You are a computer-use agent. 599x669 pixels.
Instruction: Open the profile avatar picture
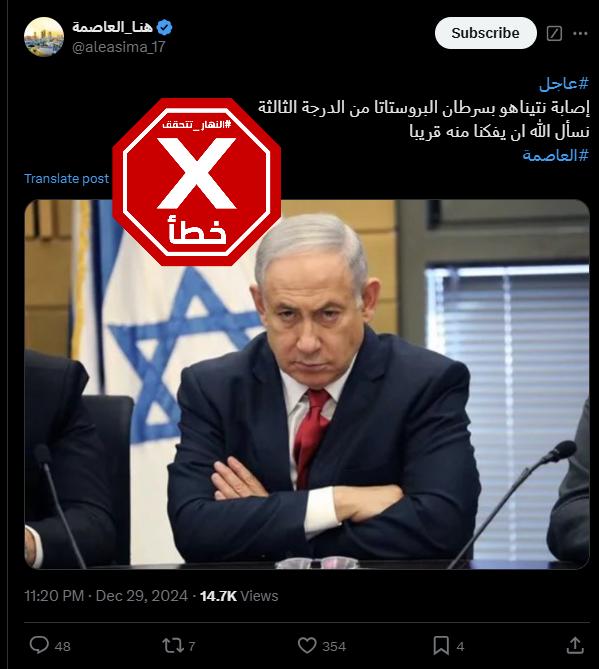pyautogui.click(x=44, y=37)
